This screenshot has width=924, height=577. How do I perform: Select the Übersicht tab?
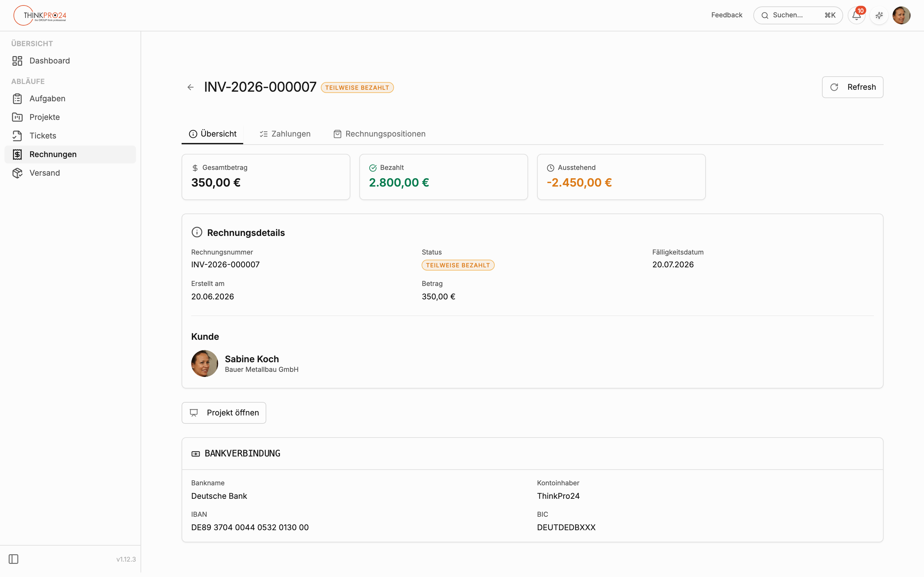pos(212,134)
